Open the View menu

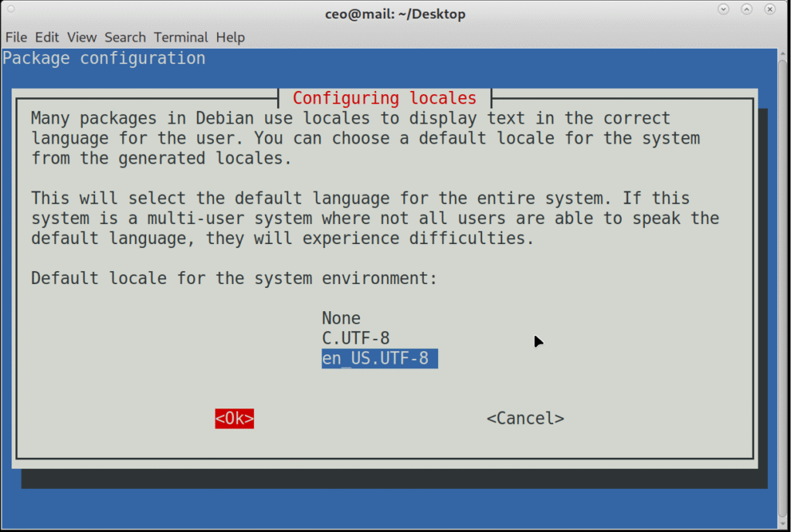tap(82, 37)
